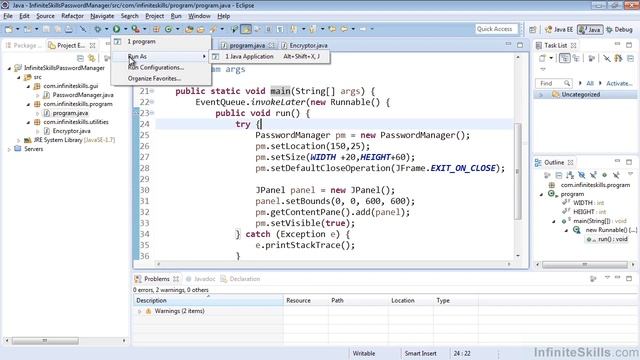Click the green Run button in toolbar

(x=116, y=29)
